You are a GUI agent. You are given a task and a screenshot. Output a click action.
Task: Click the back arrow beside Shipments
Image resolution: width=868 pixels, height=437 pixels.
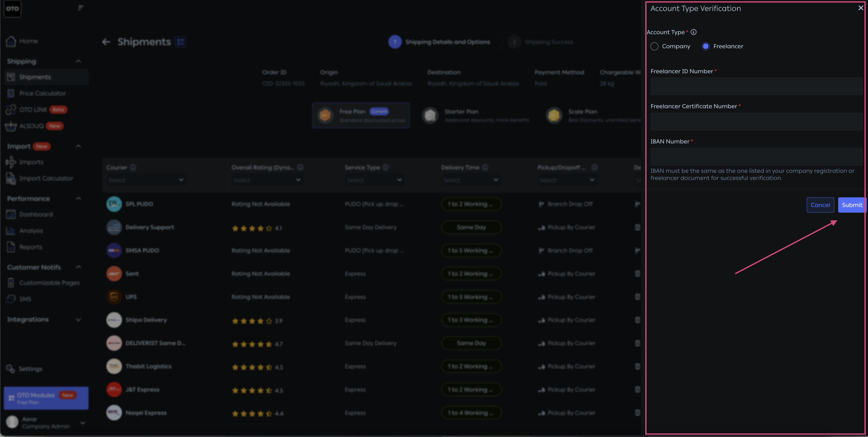click(106, 42)
